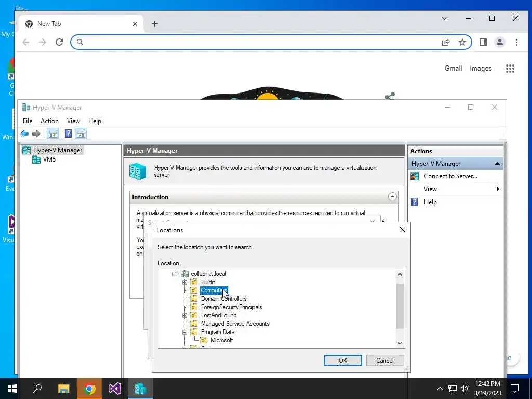Viewport: 532px width, 399px height.
Task: Select the Builtin folder
Action: [208, 282]
